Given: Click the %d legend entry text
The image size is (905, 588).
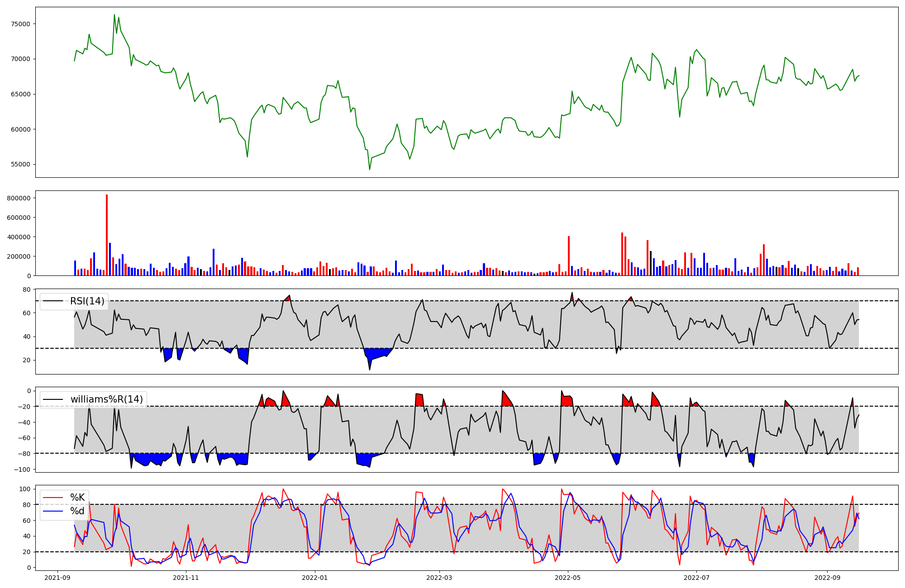Looking at the screenshot, I should [x=77, y=511].
